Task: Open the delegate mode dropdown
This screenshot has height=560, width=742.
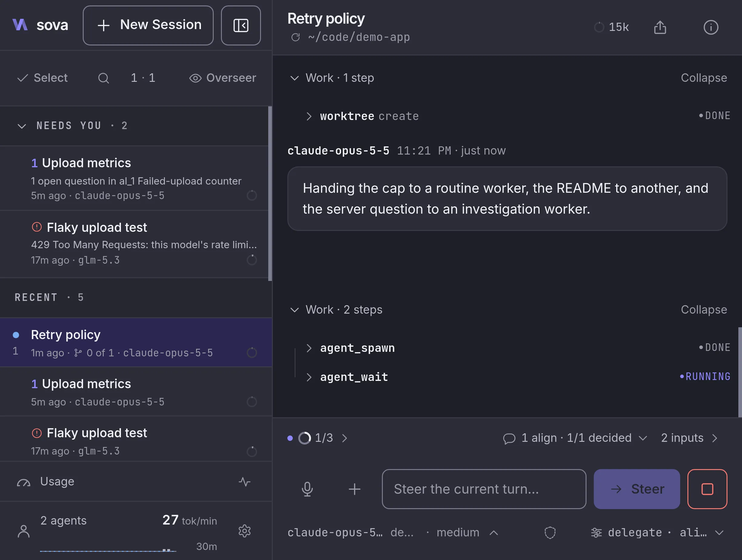Action: [x=657, y=532]
